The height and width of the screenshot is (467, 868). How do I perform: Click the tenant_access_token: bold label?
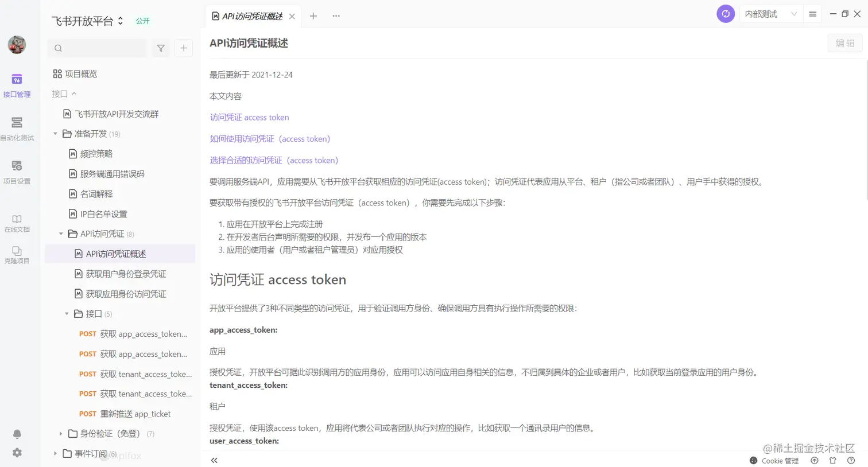click(249, 386)
